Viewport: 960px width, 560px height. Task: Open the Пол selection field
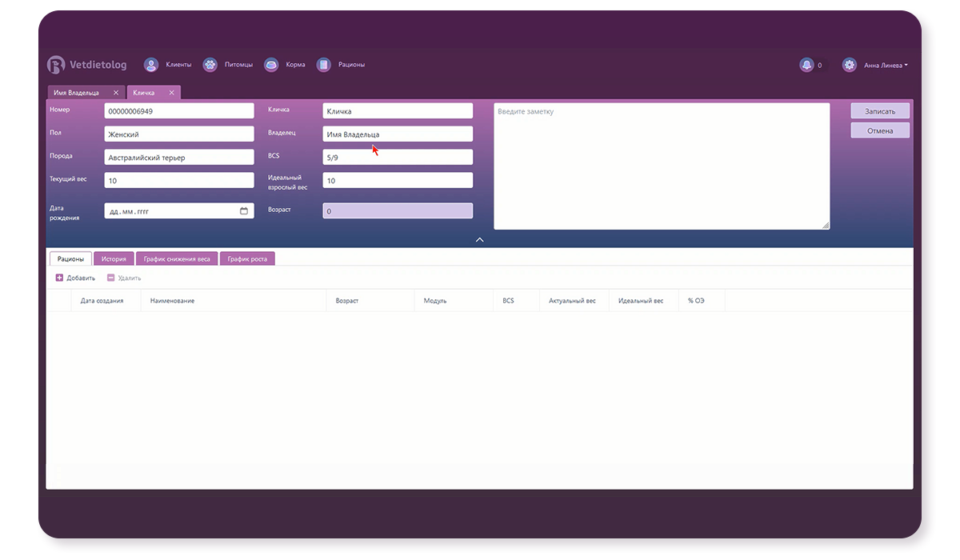click(x=178, y=134)
